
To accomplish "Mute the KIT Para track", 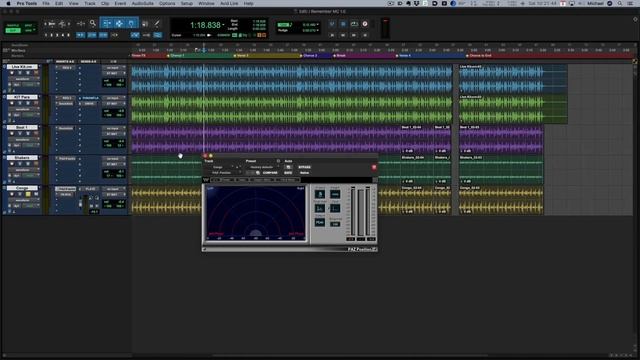I will coord(36,103).
